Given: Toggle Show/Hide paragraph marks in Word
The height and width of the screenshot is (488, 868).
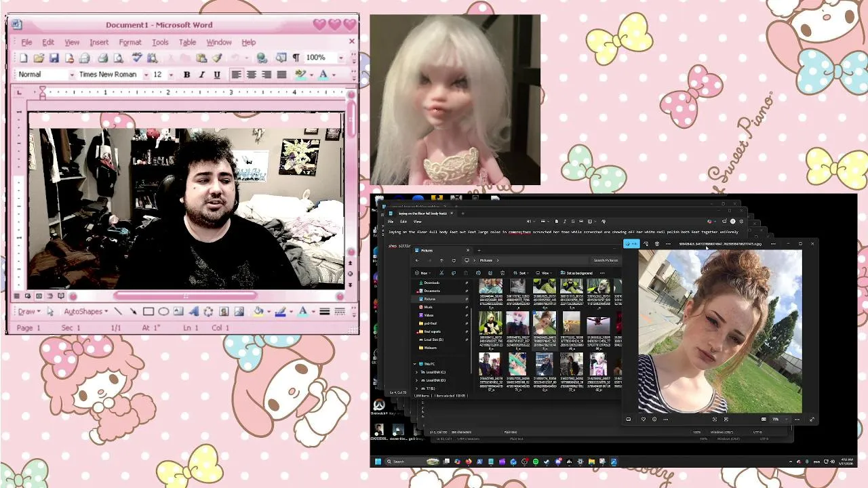Looking at the screenshot, I should coord(296,58).
